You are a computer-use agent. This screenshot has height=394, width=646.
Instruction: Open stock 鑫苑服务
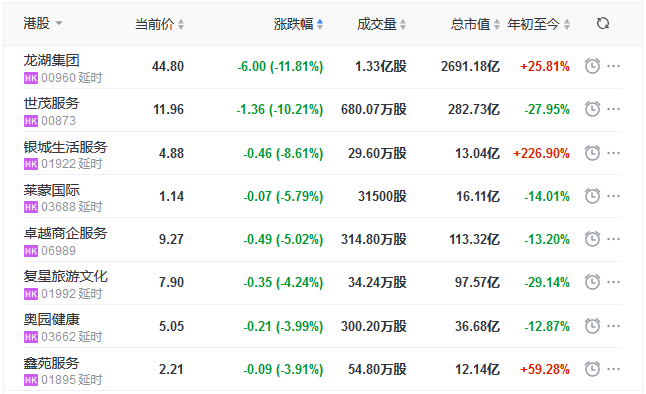(x=51, y=363)
